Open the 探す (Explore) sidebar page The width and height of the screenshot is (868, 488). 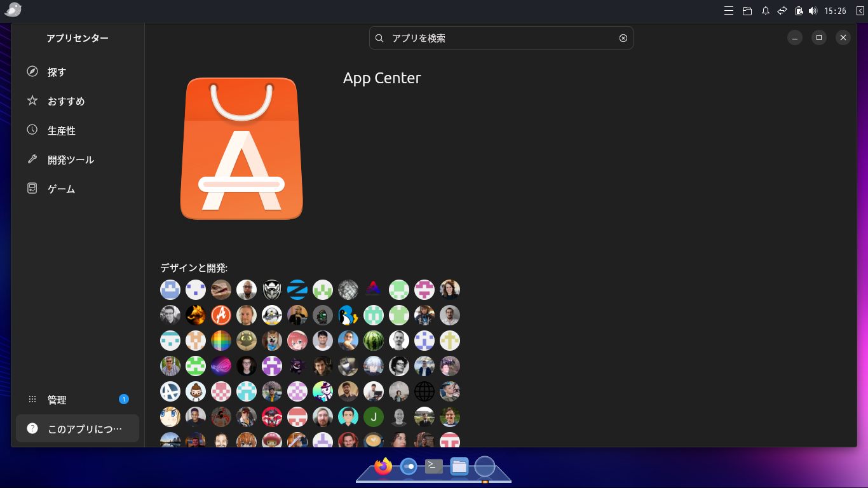click(57, 72)
